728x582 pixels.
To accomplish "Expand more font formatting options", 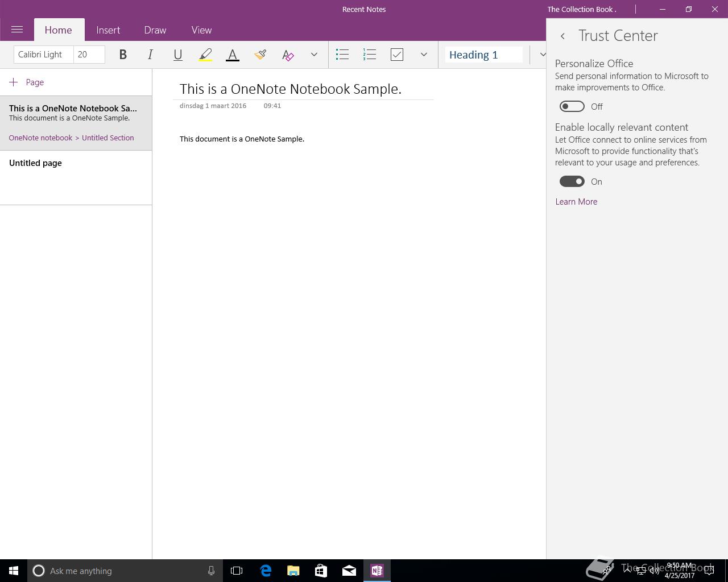I will click(314, 55).
